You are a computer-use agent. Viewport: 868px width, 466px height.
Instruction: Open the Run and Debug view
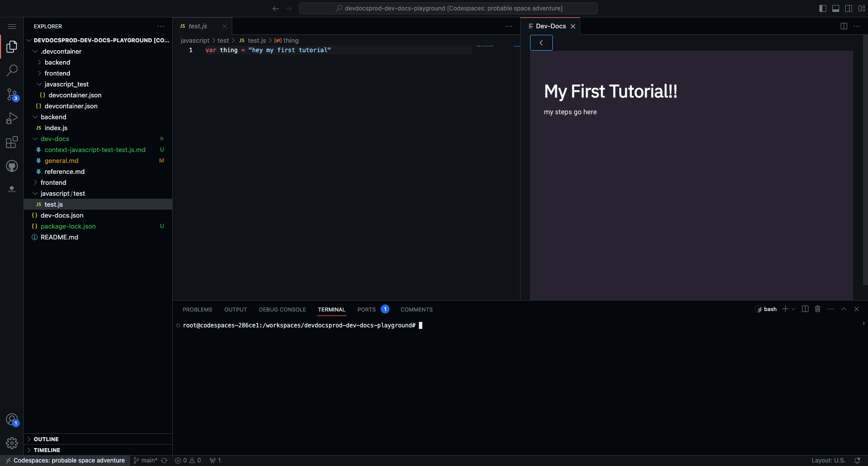(12, 118)
